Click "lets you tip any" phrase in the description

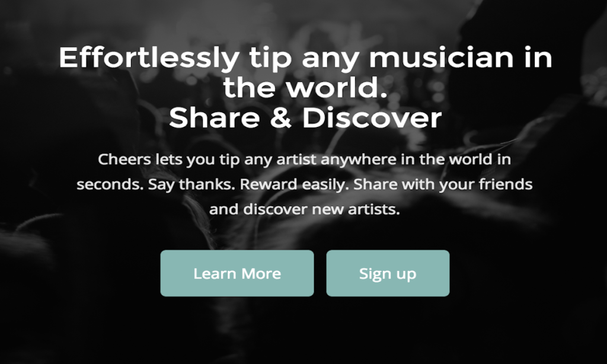pos(213,160)
